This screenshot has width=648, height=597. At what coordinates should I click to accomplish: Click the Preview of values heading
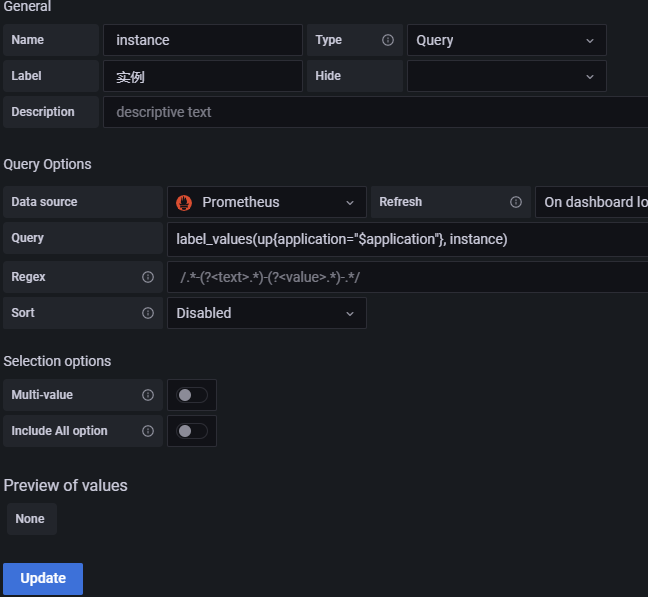pos(66,485)
